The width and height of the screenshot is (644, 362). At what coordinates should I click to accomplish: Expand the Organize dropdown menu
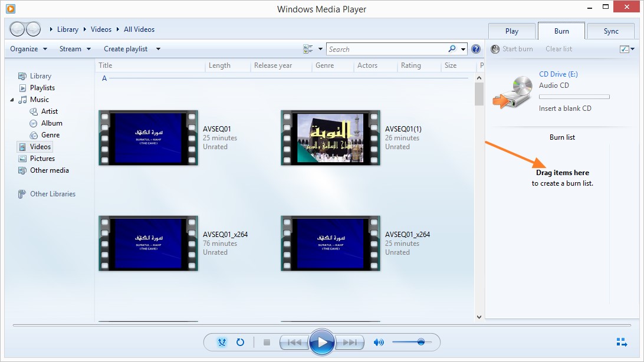coord(29,49)
